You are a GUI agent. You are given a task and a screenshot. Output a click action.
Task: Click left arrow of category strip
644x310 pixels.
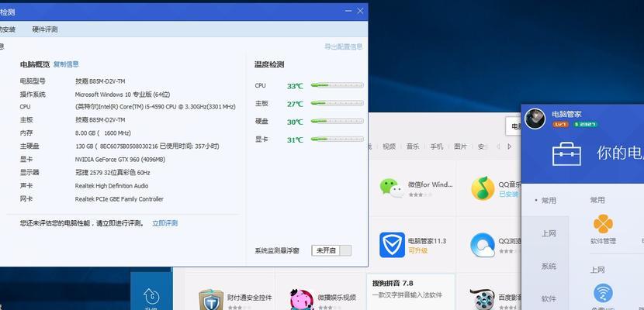pos(498,146)
